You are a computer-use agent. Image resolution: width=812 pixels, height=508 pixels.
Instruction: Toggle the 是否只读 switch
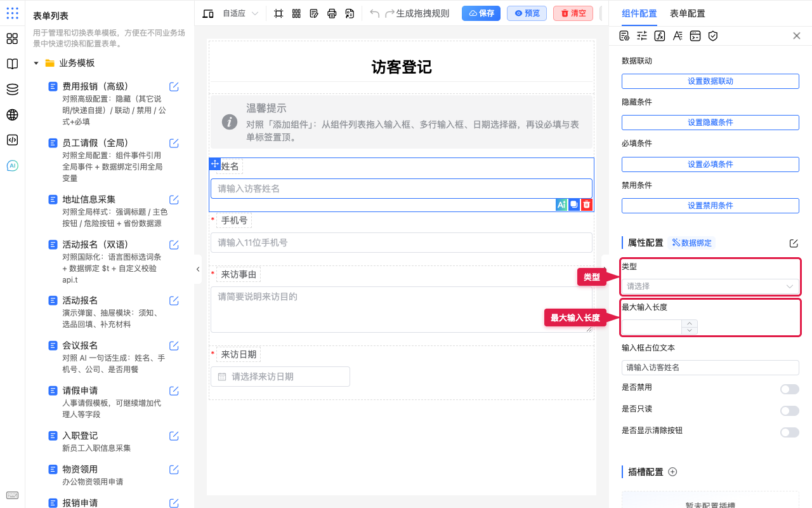click(x=790, y=411)
